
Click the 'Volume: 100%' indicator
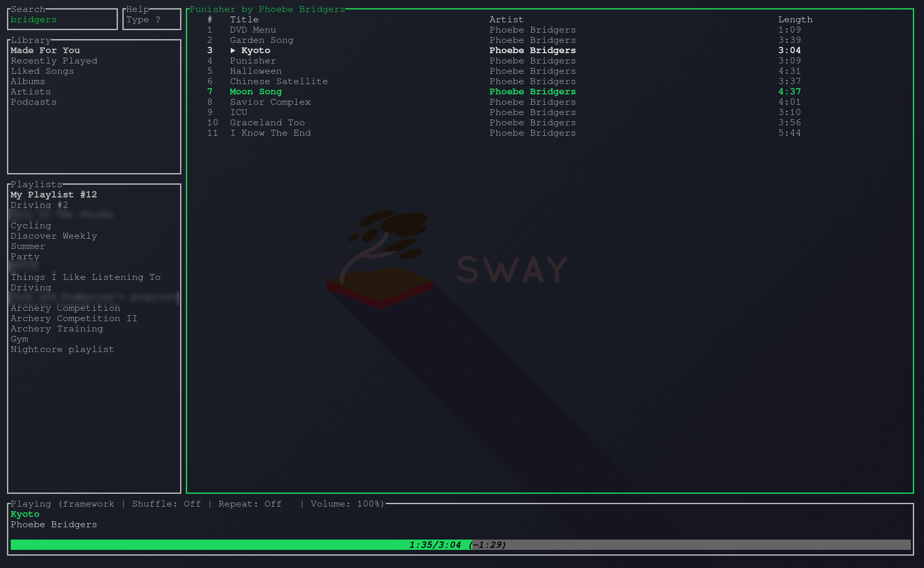tap(347, 504)
